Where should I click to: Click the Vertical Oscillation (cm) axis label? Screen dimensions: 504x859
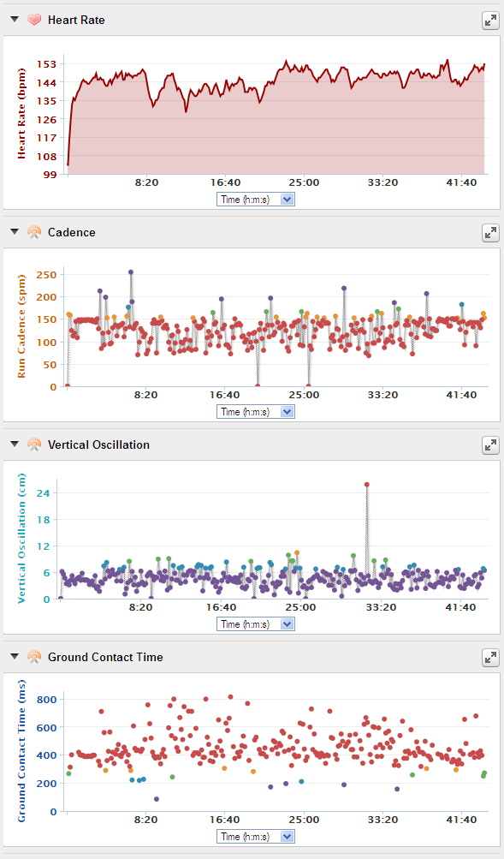click(22, 539)
